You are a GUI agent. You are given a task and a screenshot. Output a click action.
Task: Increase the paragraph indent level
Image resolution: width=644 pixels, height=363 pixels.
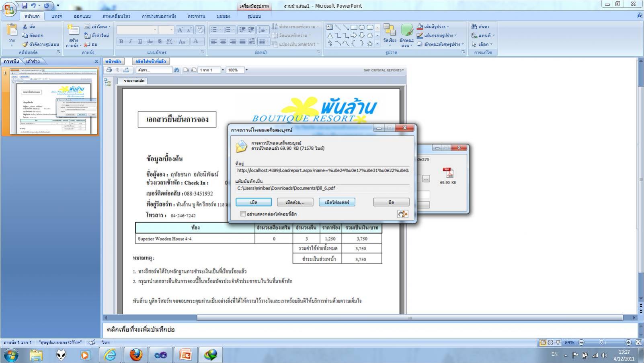[251, 30]
